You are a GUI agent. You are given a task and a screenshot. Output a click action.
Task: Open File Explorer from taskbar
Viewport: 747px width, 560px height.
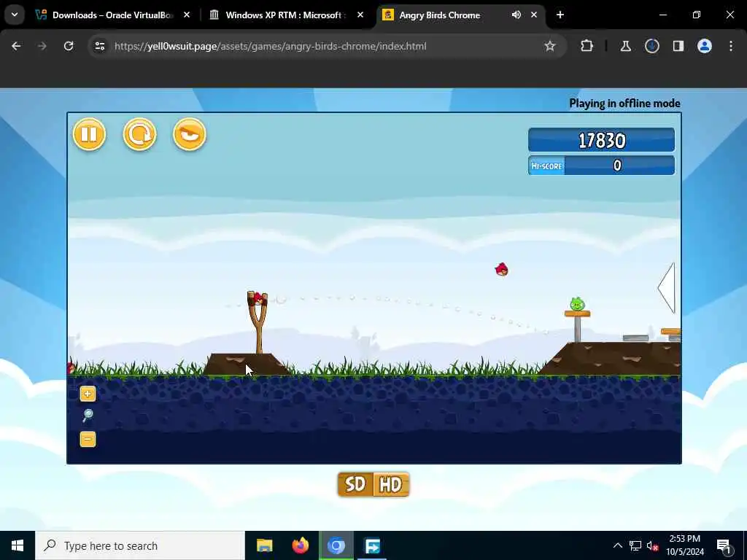pos(264,545)
